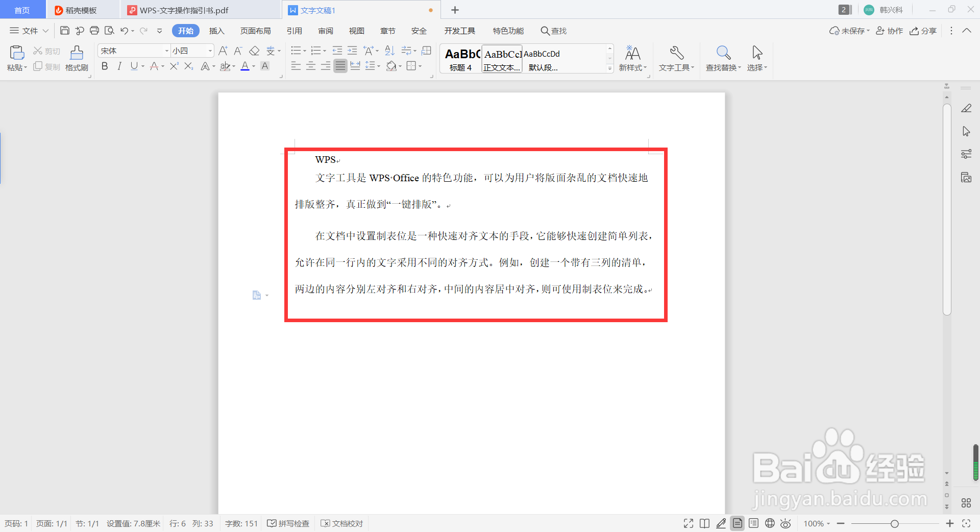The width and height of the screenshot is (980, 532).
Task: Open the 未保存 save status dropdown
Action: click(849, 31)
